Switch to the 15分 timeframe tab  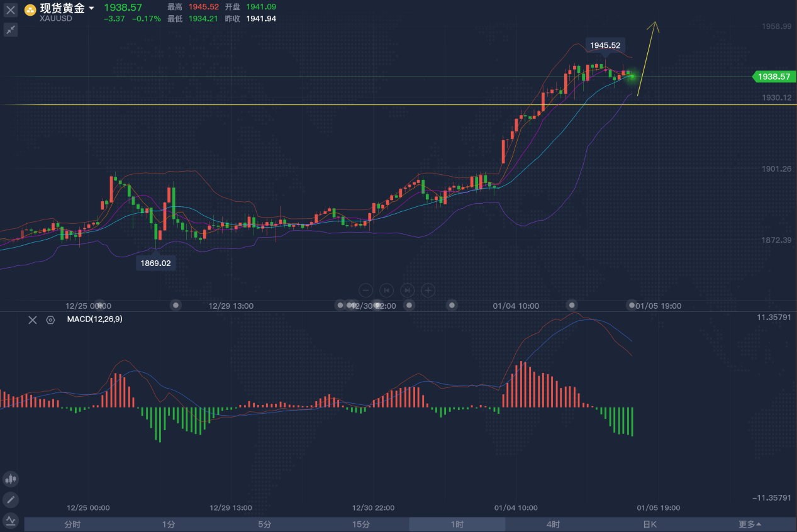coord(360,524)
